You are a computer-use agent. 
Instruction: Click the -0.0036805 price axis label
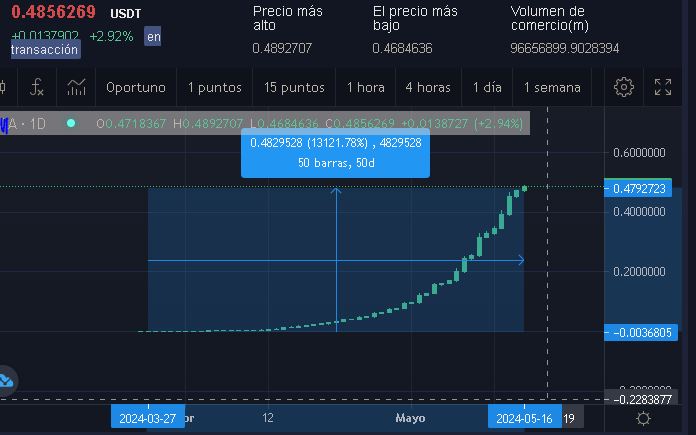(x=641, y=332)
